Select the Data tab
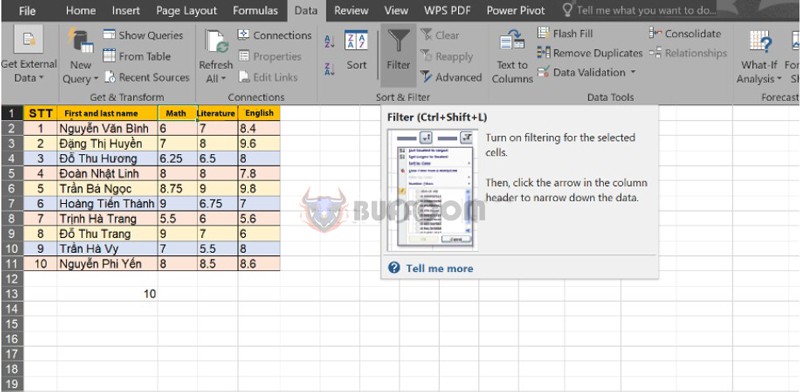This screenshot has height=392, width=800. (x=306, y=10)
